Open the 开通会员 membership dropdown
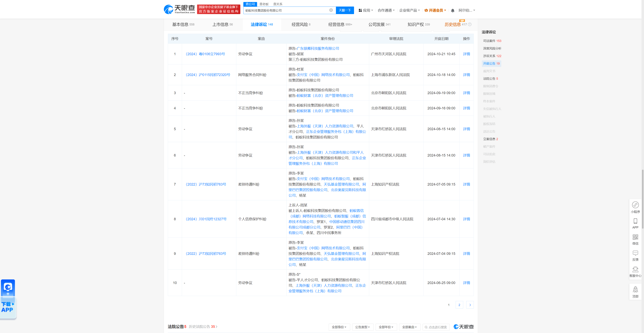 (x=435, y=10)
